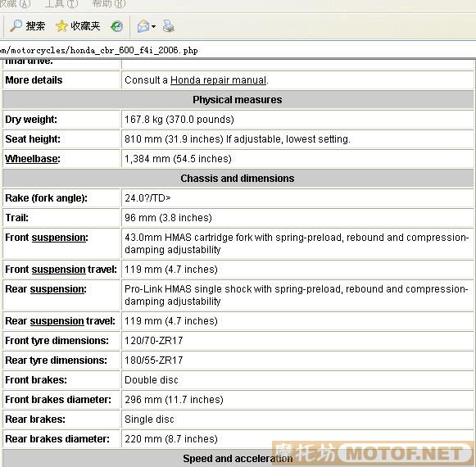Screen dimensions: 476x467
Task: Click the address bar URL field
Action: [x=238, y=50]
